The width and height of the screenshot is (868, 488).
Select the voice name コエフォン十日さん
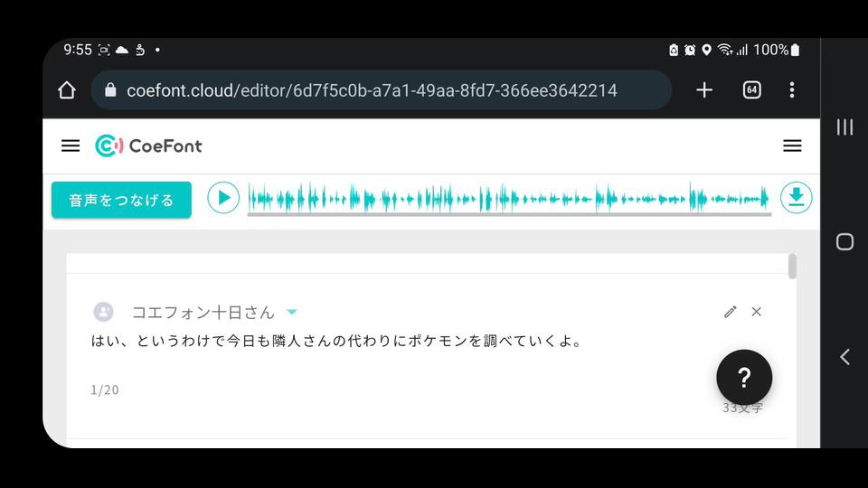[203, 312]
